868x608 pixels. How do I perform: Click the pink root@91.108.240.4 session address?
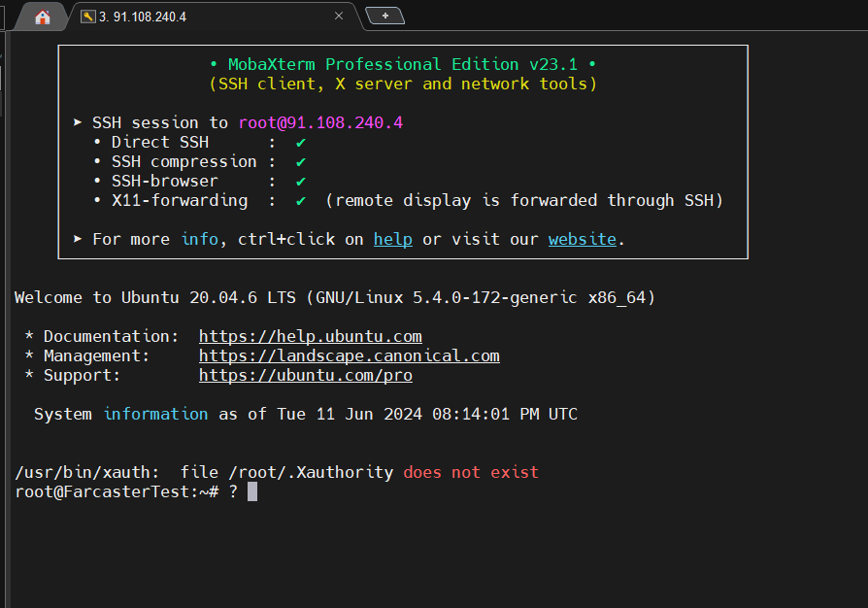[319, 123]
